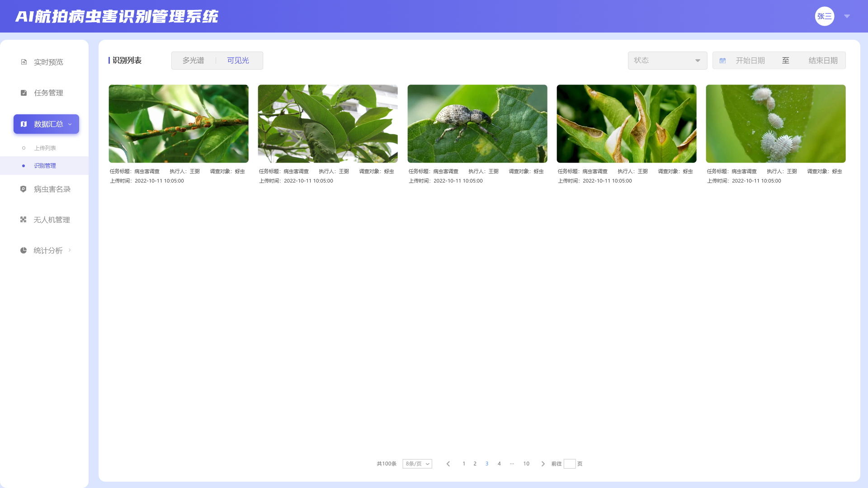Screen dimensions: 868x488
Task: Open 上传列表 submenu item
Action: 44,148
